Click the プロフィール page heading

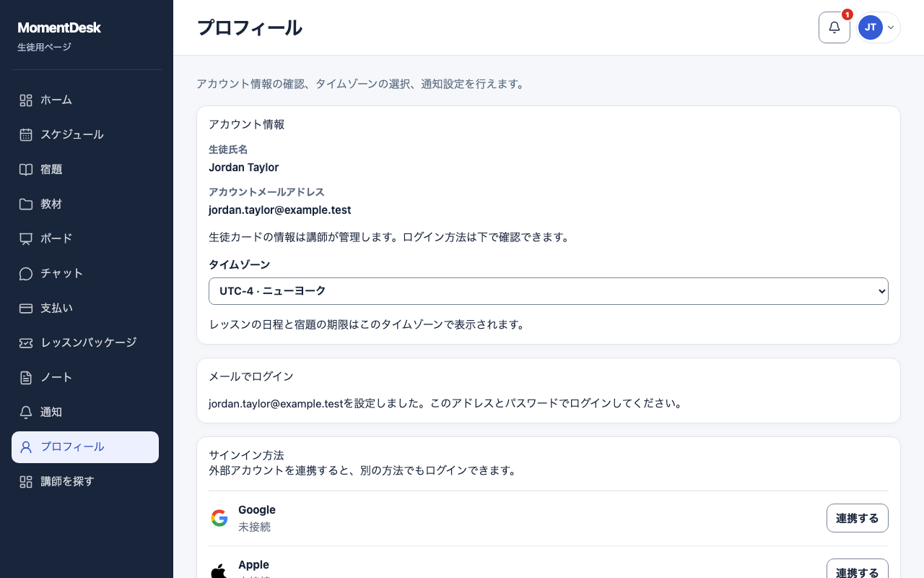[x=250, y=28]
